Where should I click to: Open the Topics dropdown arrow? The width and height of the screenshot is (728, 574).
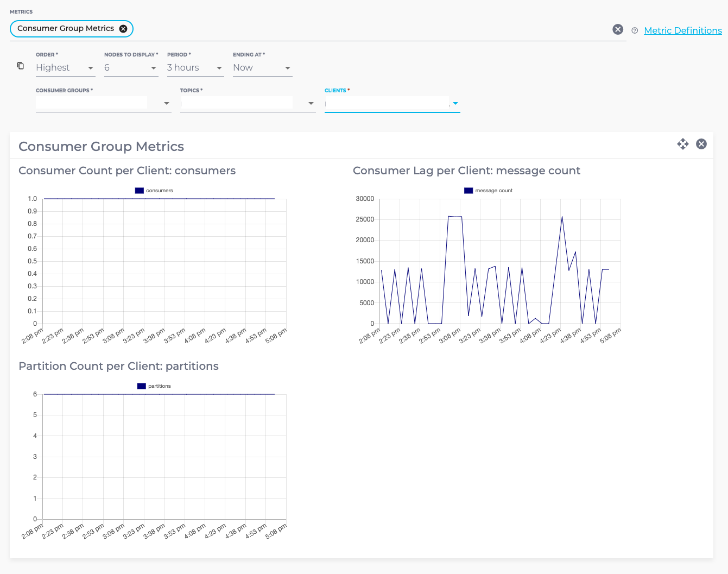311,103
